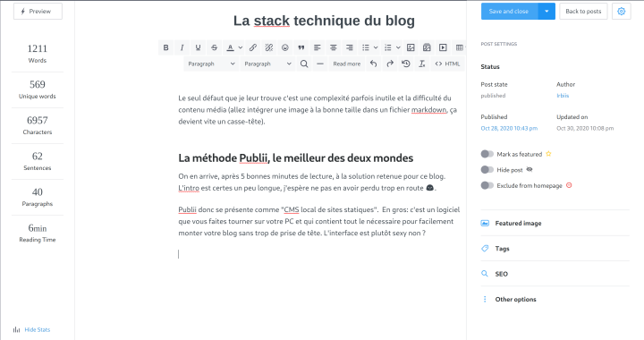Click Save and close
644x340 pixels.
(509, 11)
